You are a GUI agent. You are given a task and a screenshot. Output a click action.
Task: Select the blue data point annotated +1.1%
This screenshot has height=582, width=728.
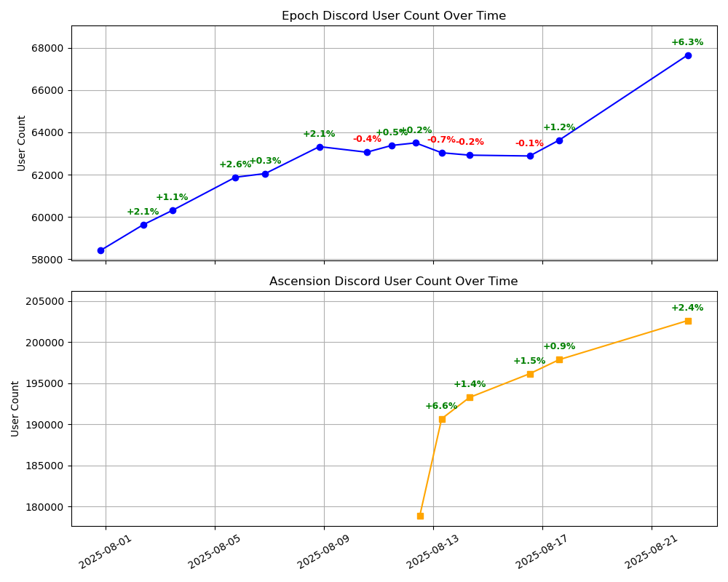173,210
